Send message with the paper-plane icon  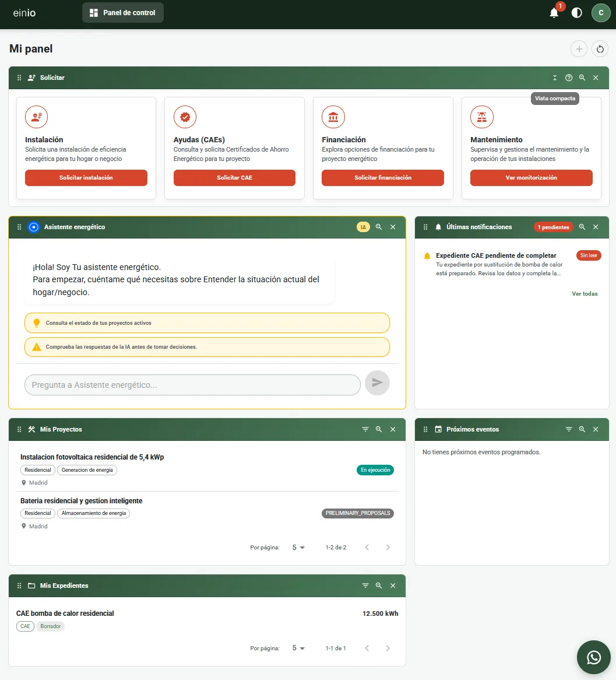tap(377, 383)
